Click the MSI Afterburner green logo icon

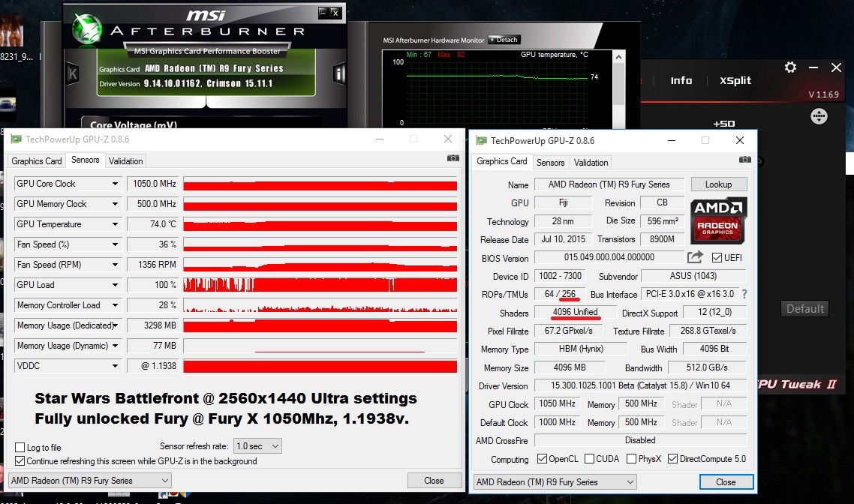pyautogui.click(x=87, y=28)
